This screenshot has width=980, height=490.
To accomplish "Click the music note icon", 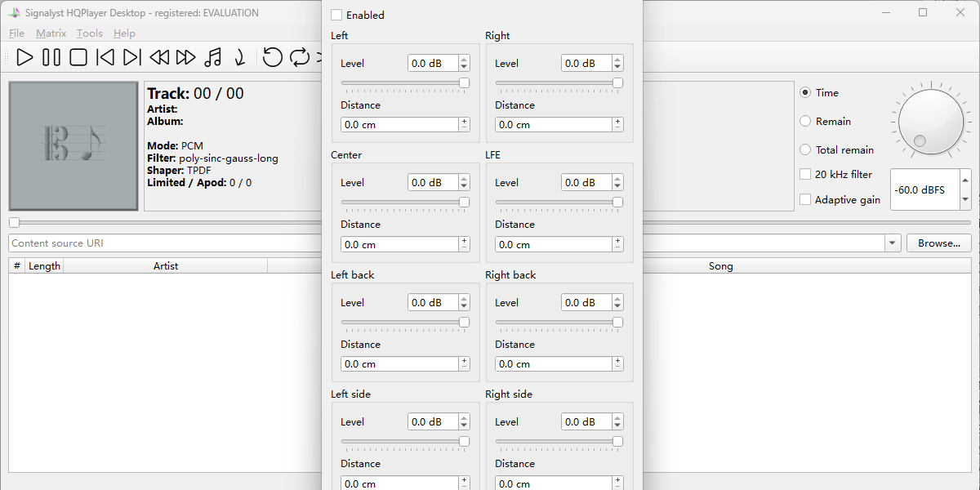I will 213,57.
